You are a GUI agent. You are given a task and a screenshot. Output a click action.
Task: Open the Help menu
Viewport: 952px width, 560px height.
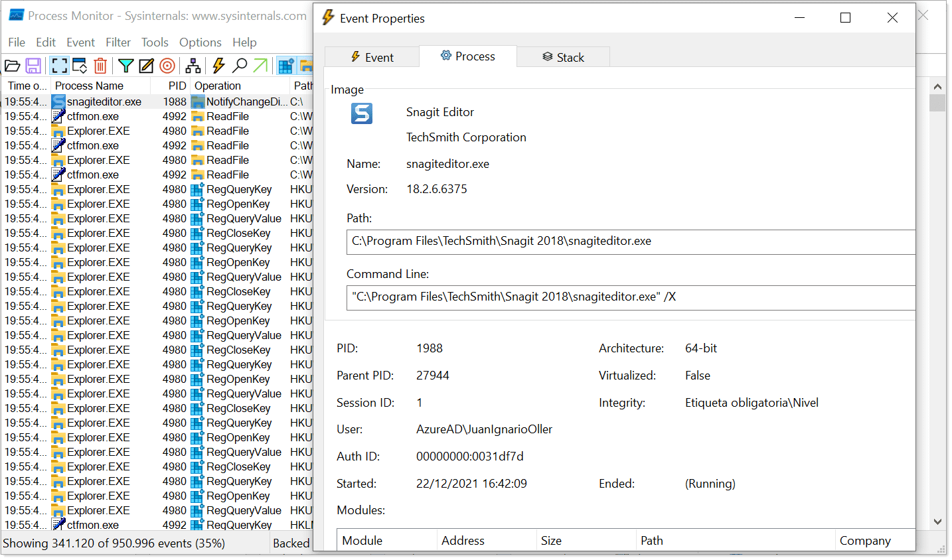coord(244,42)
